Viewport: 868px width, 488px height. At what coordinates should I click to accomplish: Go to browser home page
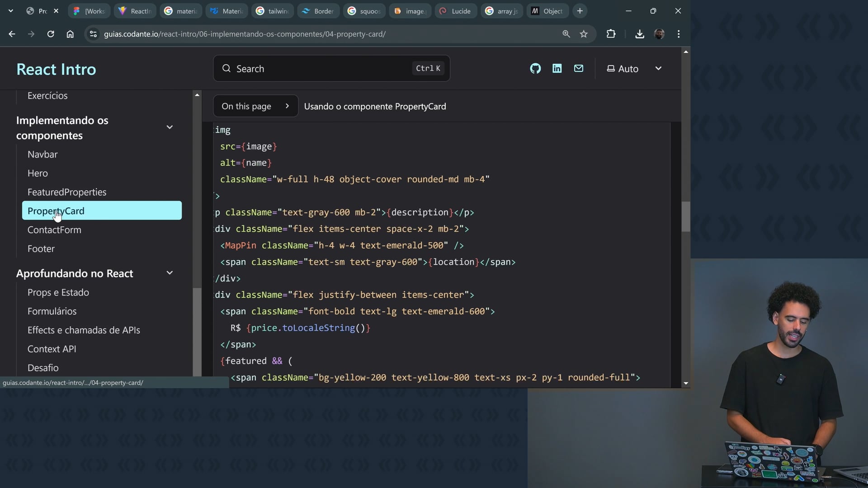point(70,34)
